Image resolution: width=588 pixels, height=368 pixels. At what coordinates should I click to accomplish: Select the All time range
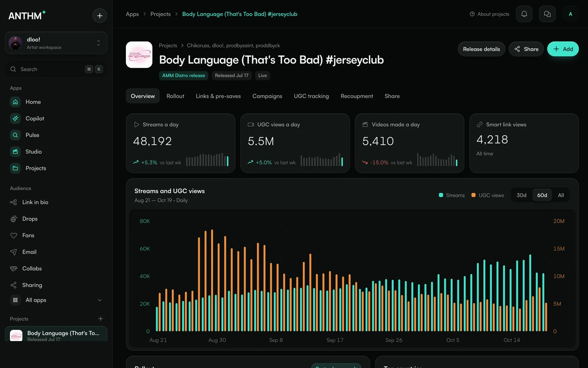561,195
